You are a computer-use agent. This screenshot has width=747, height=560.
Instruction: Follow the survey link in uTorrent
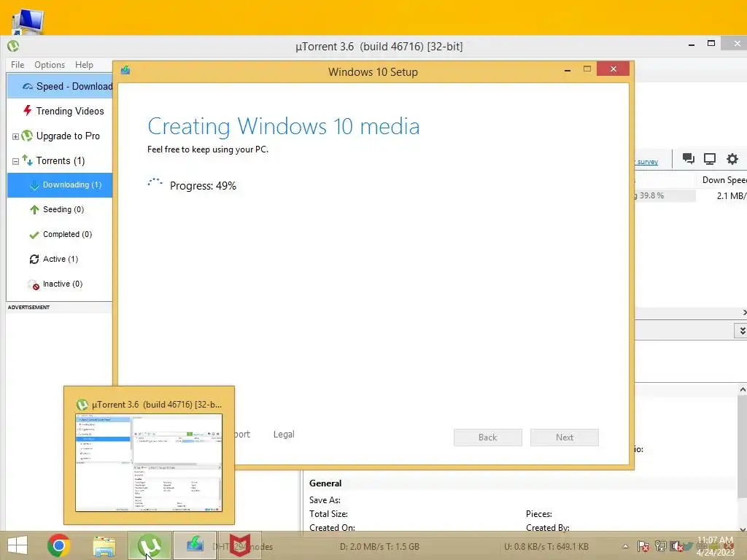tap(647, 162)
